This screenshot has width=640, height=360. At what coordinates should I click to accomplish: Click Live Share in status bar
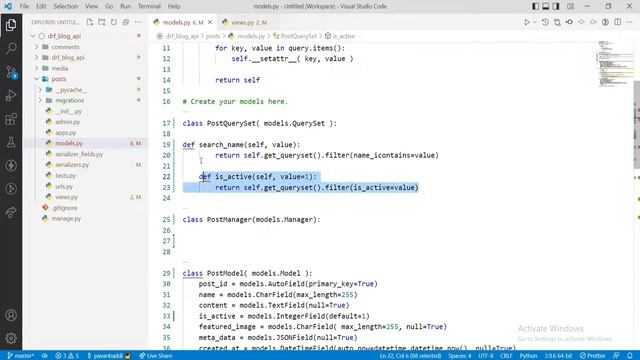coord(156,356)
